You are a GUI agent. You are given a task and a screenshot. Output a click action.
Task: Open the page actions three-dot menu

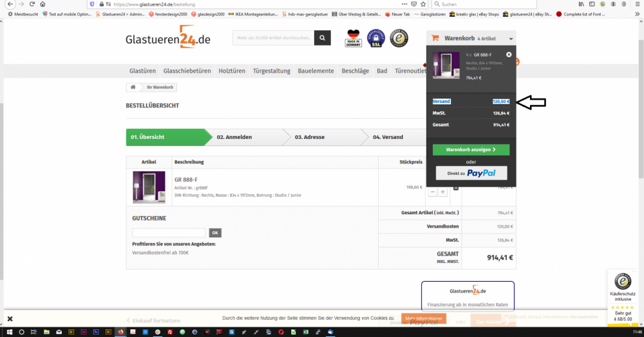(404, 4)
